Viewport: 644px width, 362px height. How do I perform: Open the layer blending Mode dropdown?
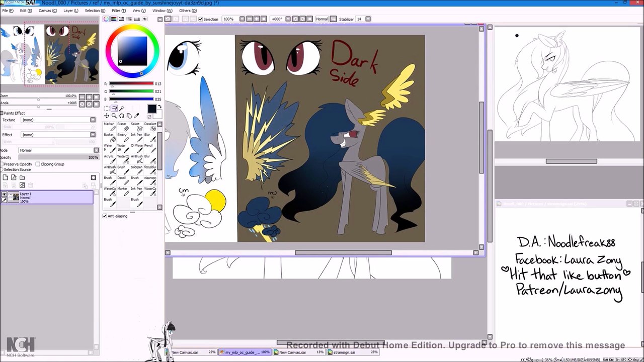point(96,150)
